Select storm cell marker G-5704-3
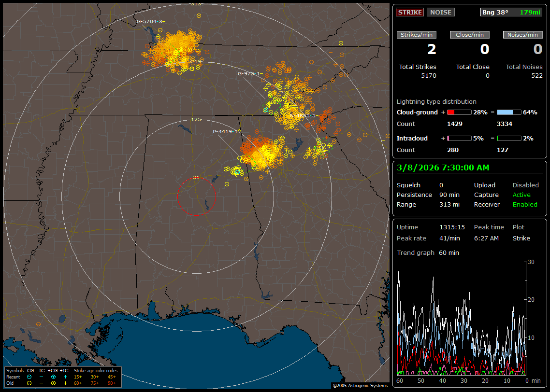 [x=151, y=21]
